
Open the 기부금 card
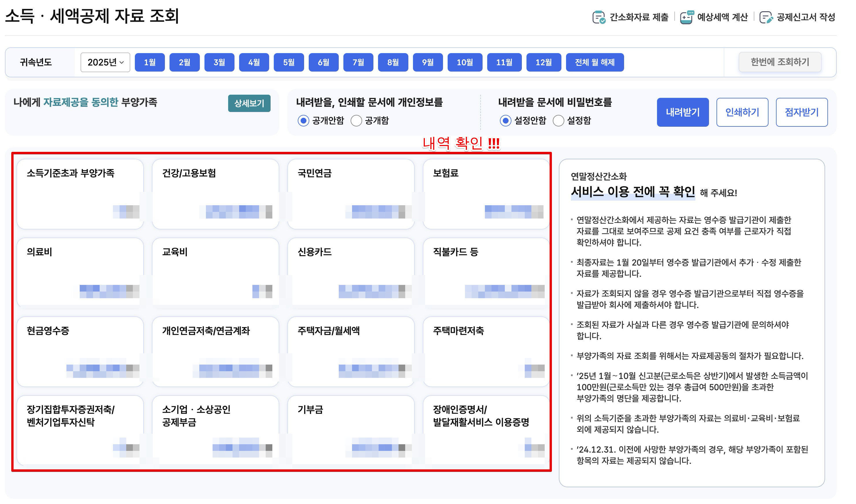tap(351, 430)
